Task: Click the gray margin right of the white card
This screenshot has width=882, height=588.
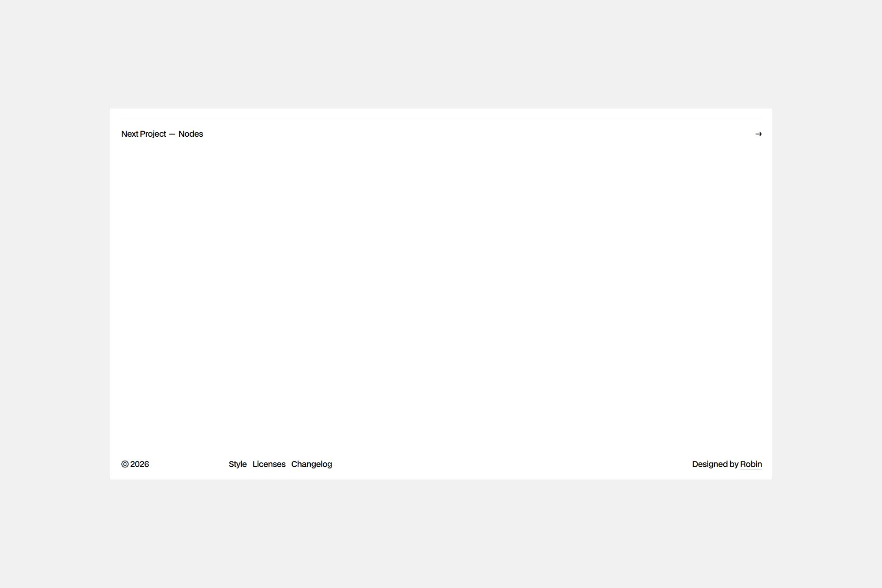Action: click(x=827, y=293)
